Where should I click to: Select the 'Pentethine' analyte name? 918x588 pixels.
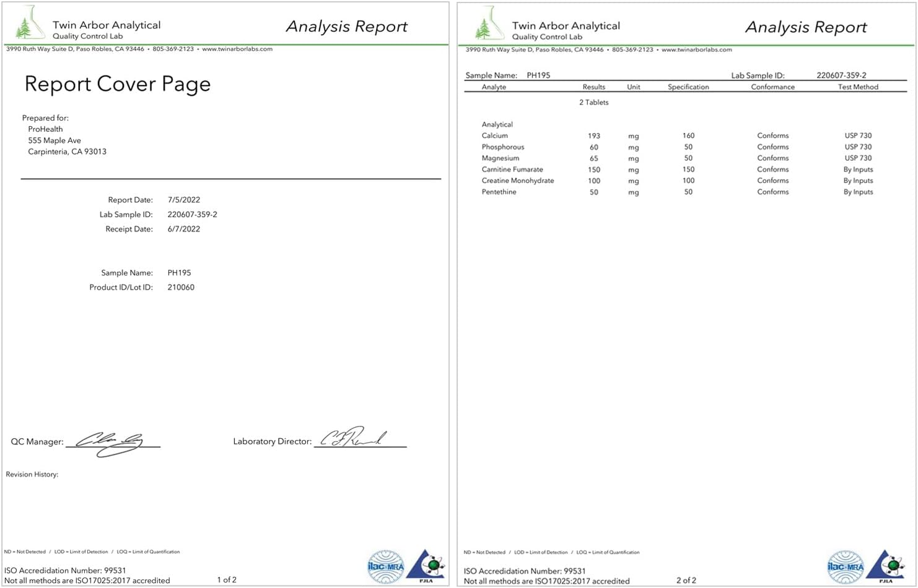499,192
